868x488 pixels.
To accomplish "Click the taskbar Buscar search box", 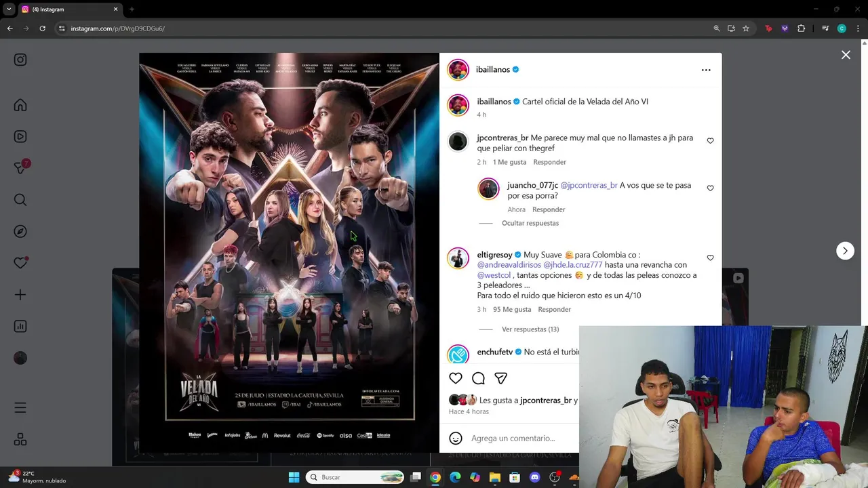I will coord(355,477).
